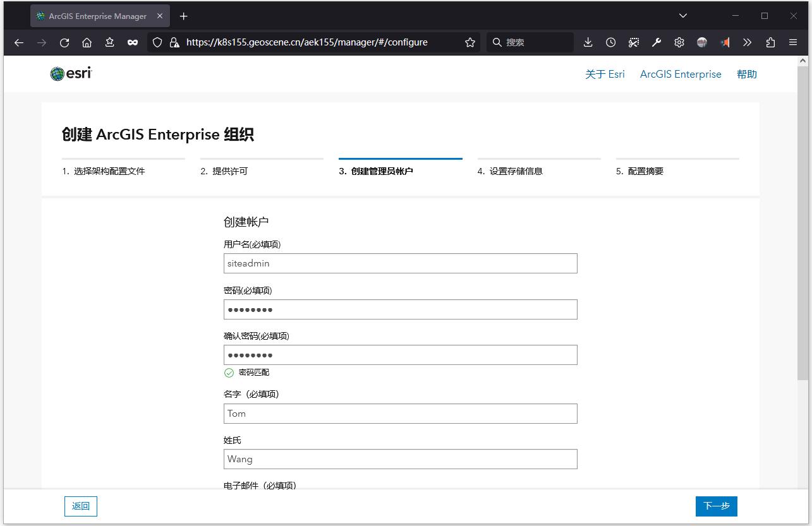The image size is (812, 526).
Task: Click the 创建帐户 section heading
Action: 246,222
